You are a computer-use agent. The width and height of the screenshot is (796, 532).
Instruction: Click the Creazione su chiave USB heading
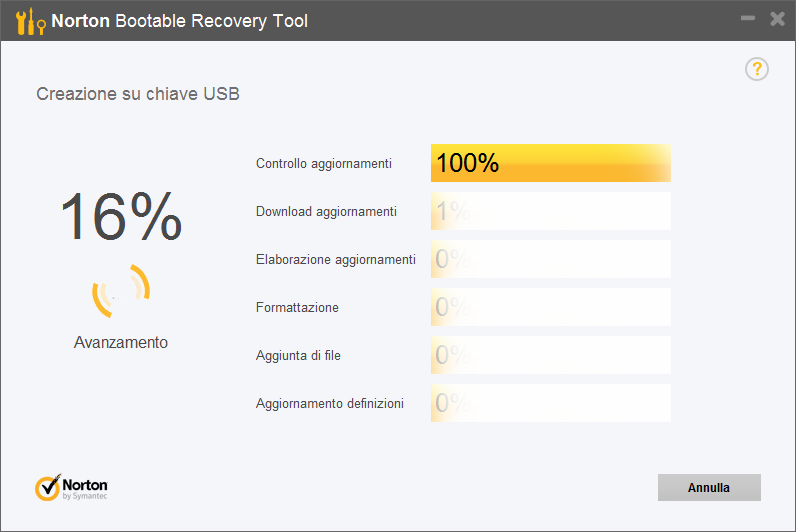tap(138, 94)
